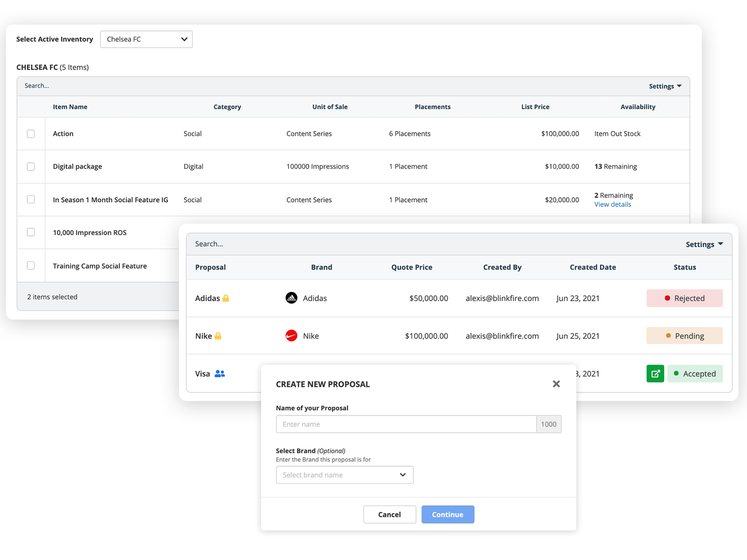Click the Rejected status badge

tap(684, 298)
